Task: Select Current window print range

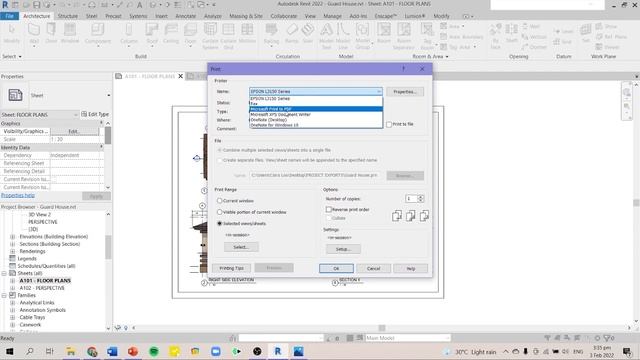Action: pos(220,201)
